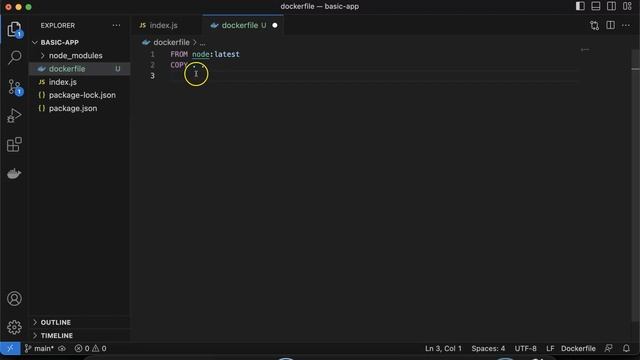Click the errors and warnings counter
Viewport: 640px width, 360px height.
point(91,349)
